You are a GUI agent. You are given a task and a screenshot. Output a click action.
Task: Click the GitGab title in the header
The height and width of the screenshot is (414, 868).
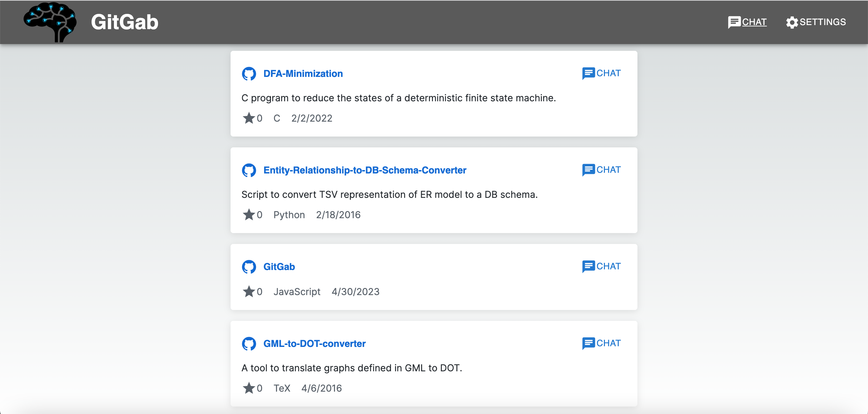coord(124,22)
